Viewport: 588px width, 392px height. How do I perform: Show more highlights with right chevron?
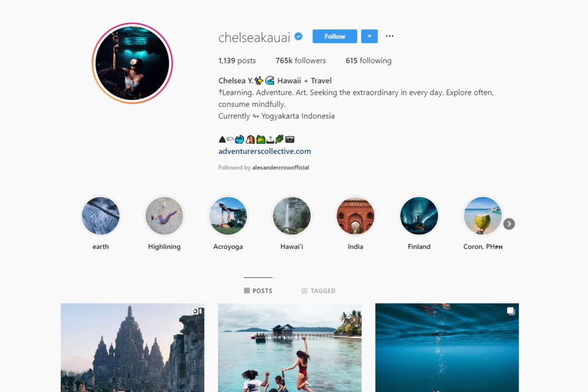click(x=509, y=224)
